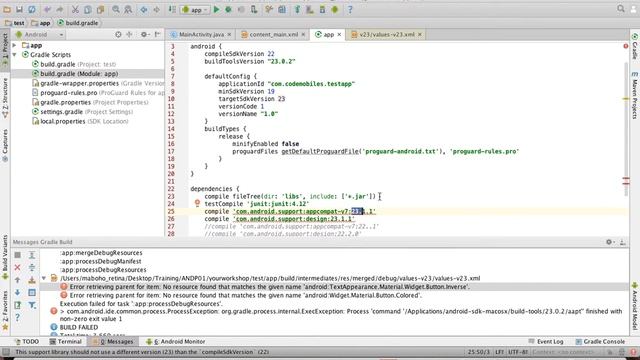Go to previous message up arrow
The height and width of the screenshot is (360, 640).
click(18, 280)
